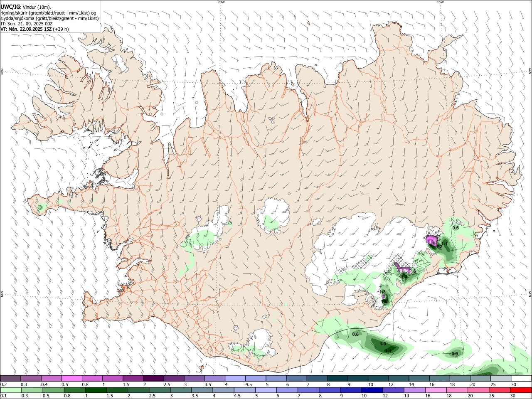Click the darkest purple upper-row swatch starting at 2
532x399 pixels.
point(153,379)
